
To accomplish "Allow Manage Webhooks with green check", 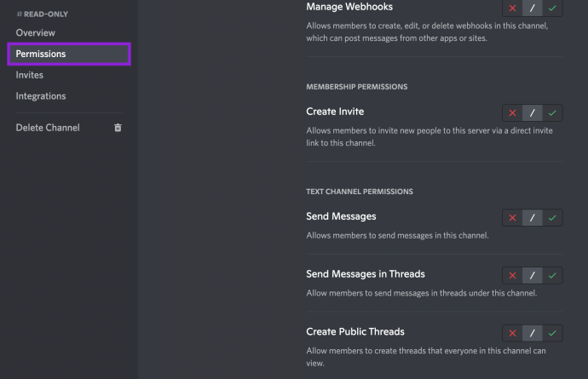I will (x=552, y=8).
